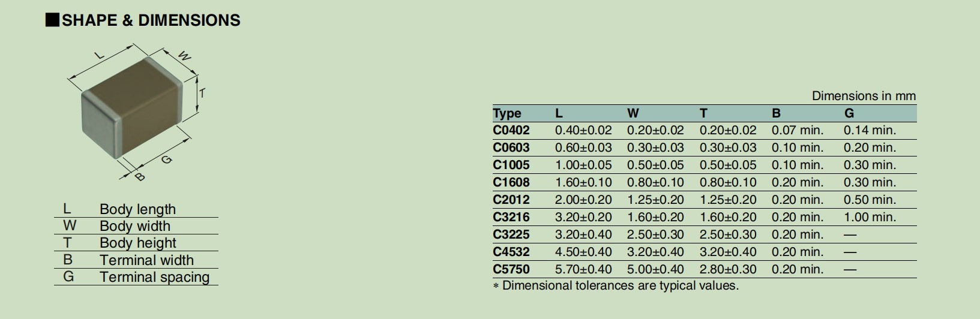Click the G dimension label on diagram
Image resolution: width=980 pixels, height=319 pixels.
point(167,159)
